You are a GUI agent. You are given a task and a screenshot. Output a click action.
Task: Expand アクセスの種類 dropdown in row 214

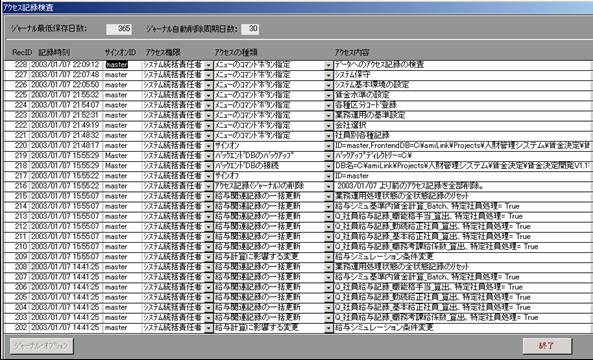click(x=328, y=206)
